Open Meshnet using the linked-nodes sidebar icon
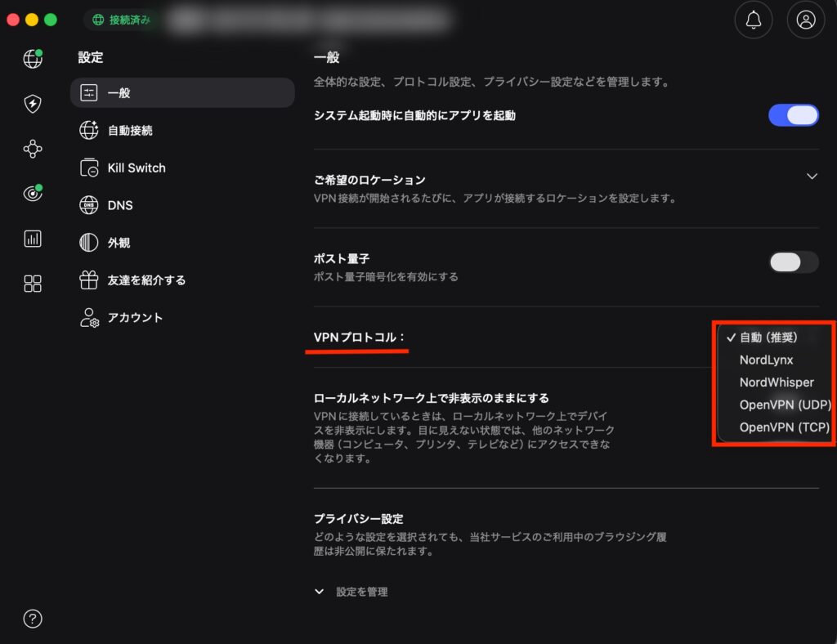837x644 pixels. coord(31,148)
